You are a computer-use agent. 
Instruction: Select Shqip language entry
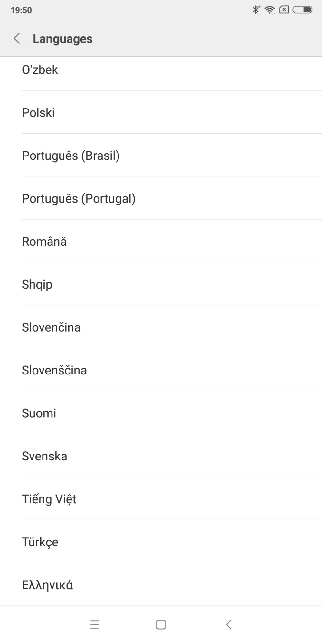click(37, 285)
